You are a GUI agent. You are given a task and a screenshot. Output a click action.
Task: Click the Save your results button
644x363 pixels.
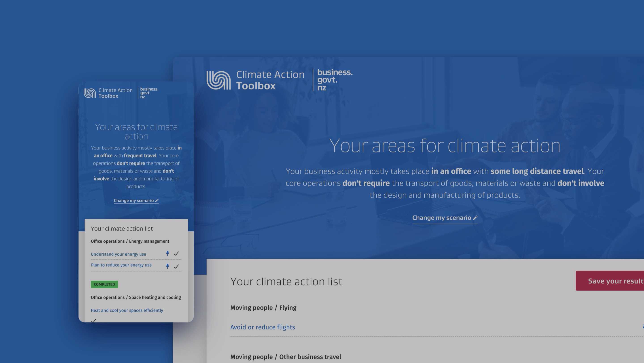pyautogui.click(x=610, y=281)
